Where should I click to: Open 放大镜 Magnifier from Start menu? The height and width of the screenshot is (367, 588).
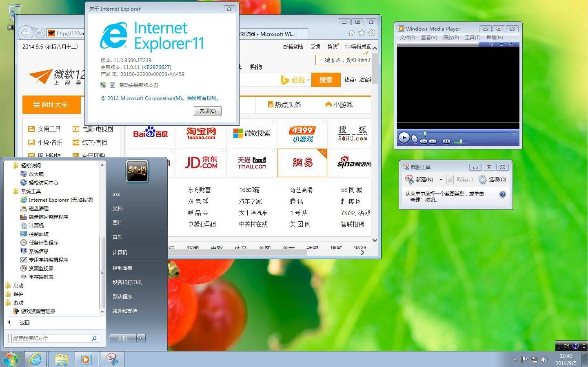pos(32,174)
